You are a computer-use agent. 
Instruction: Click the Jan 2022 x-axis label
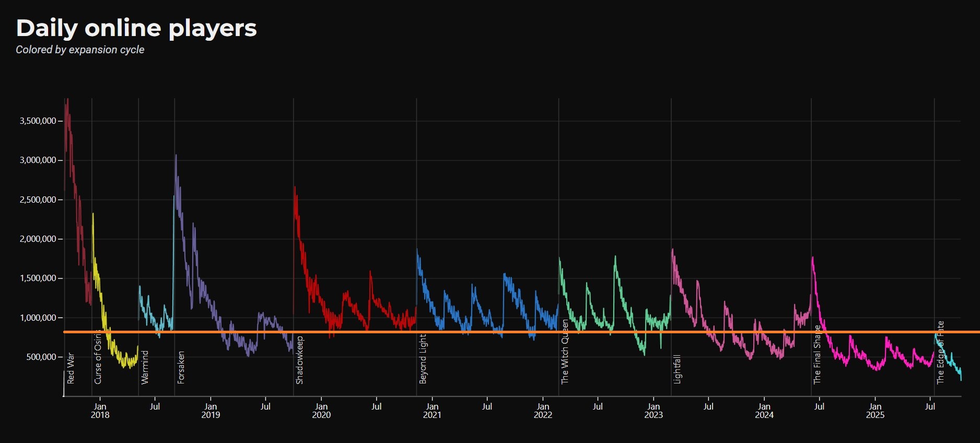coord(543,411)
